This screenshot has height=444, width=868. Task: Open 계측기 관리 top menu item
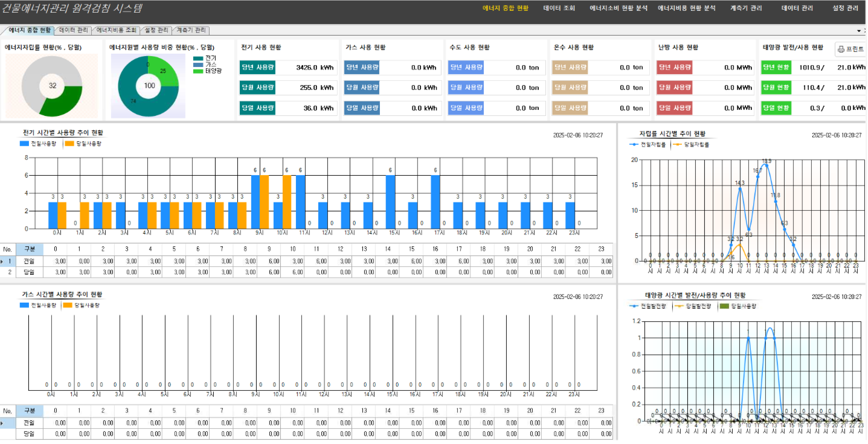pyautogui.click(x=746, y=8)
